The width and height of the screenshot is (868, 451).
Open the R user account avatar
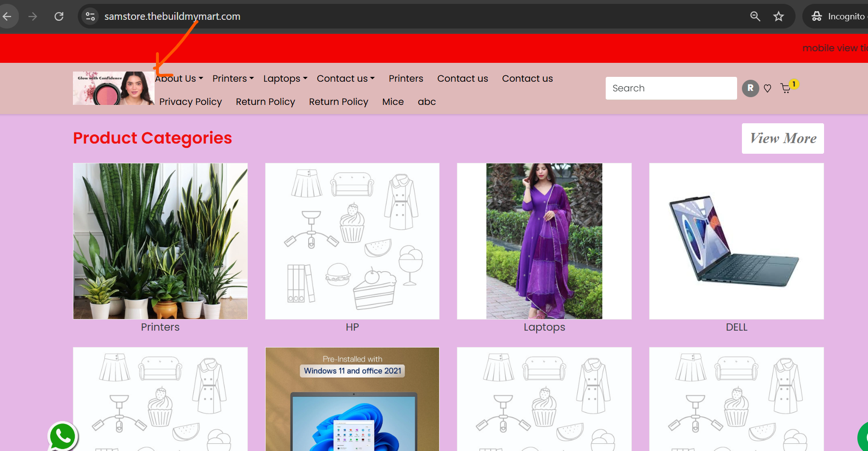[x=750, y=88]
